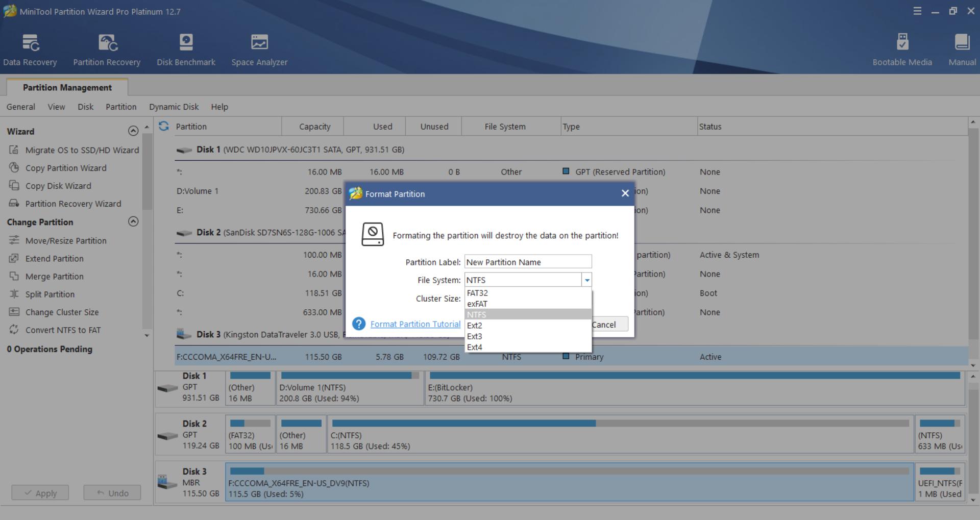This screenshot has height=520, width=980.
Task: Close the Format Partition dialog
Action: (x=625, y=193)
